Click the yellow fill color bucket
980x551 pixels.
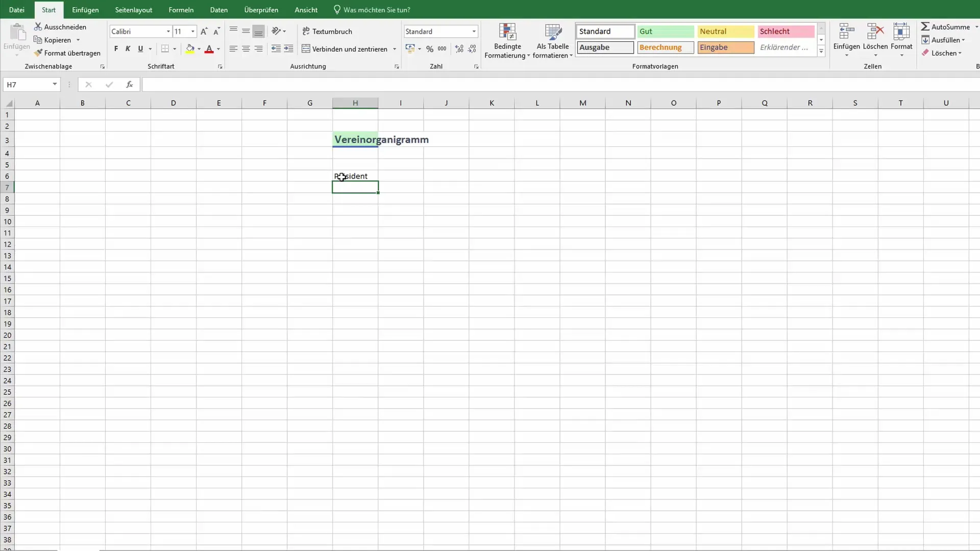(x=190, y=48)
